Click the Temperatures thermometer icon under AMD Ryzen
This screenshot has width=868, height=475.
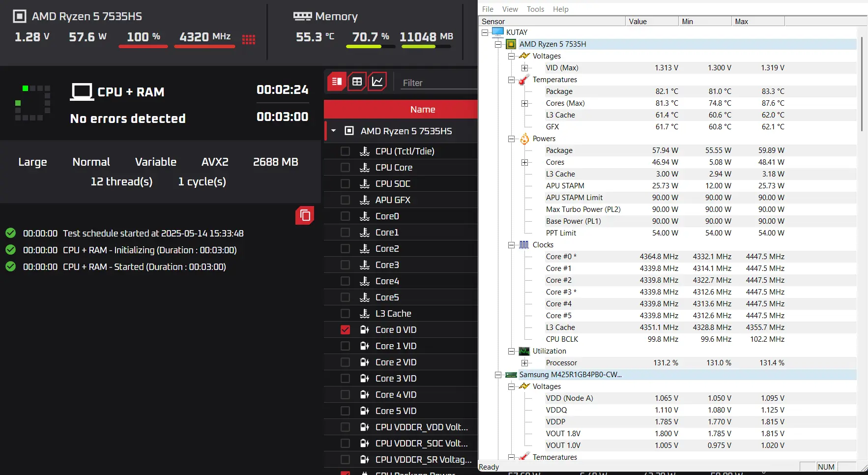pos(524,80)
